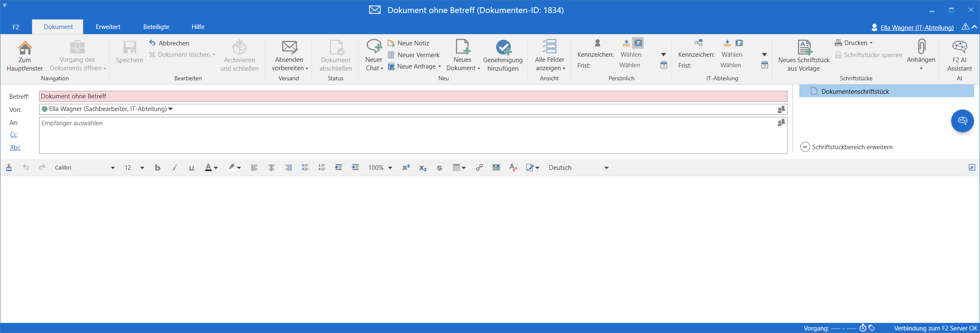Click the Betreff subject input field
Viewport: 980px width, 333px height.
[x=413, y=96]
